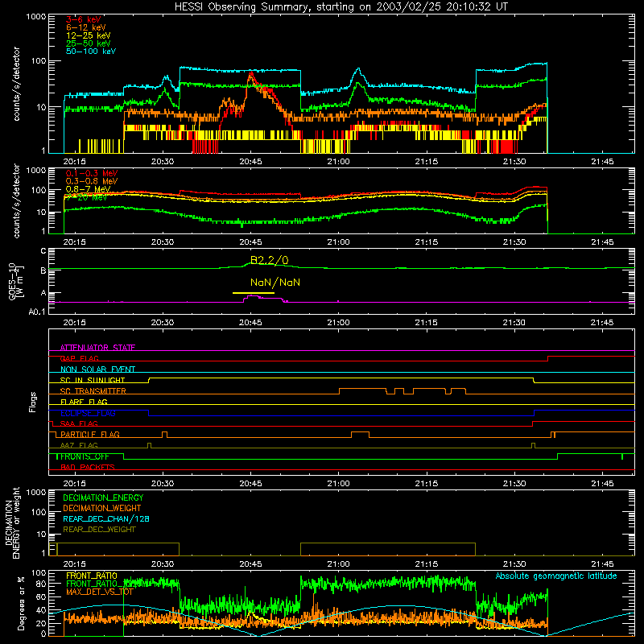644x644 pixels.
Task: Click the GAP_FLAG label
Action: [x=79, y=358]
